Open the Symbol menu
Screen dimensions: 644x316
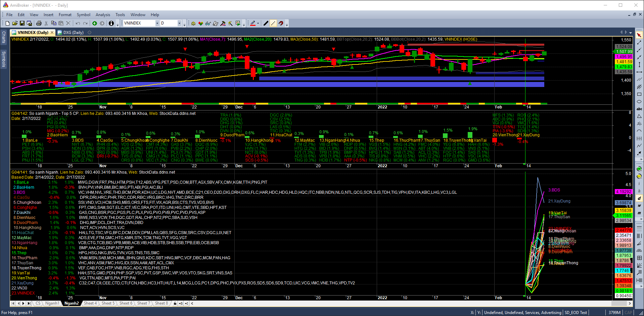tap(84, 15)
